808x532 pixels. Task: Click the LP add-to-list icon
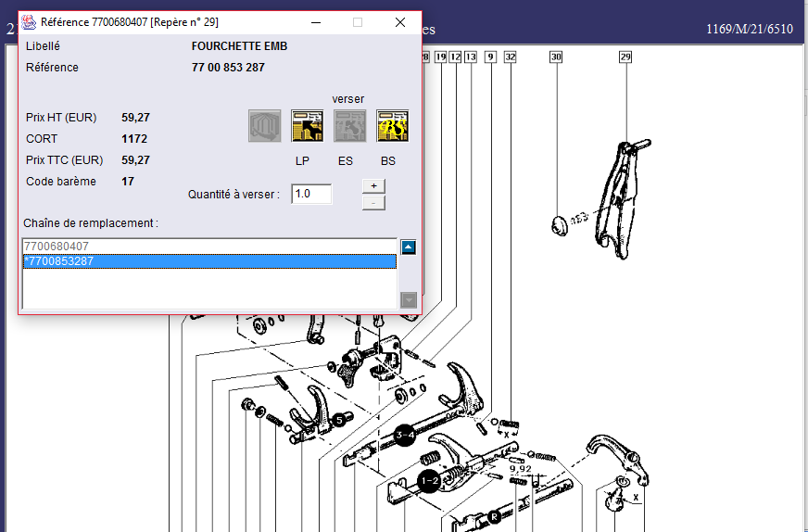[307, 126]
